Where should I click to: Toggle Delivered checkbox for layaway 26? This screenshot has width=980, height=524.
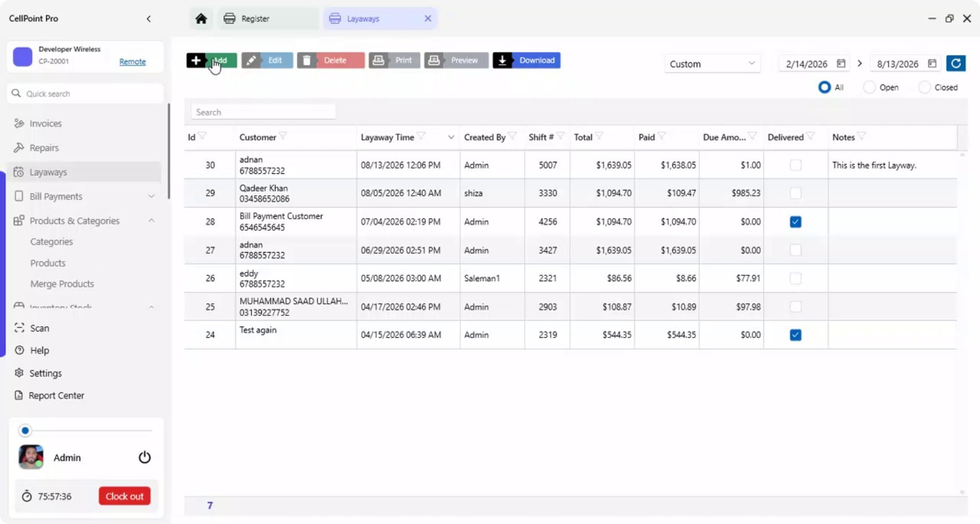pos(795,278)
